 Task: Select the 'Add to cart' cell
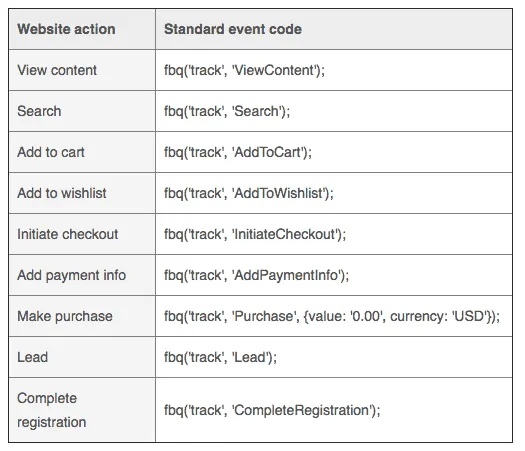click(x=51, y=152)
